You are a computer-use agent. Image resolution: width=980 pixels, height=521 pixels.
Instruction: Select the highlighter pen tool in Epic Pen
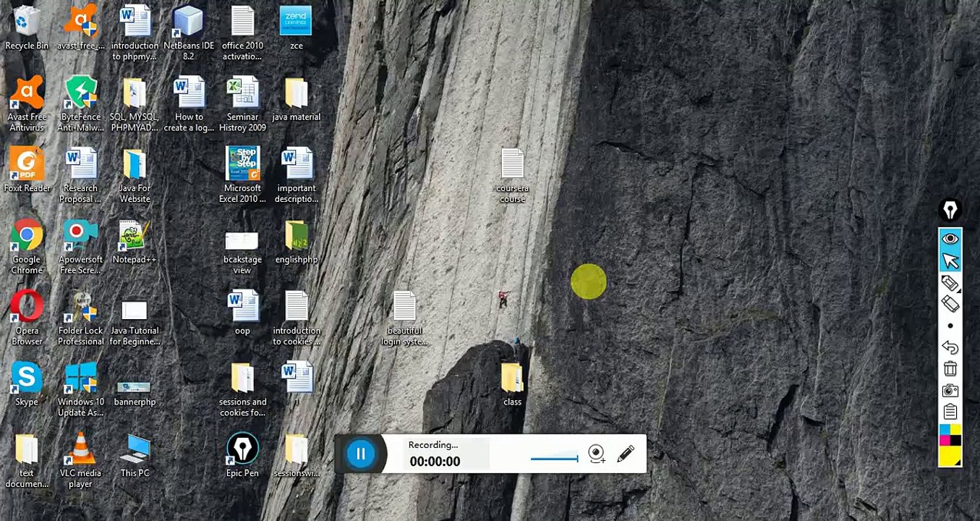tap(950, 284)
